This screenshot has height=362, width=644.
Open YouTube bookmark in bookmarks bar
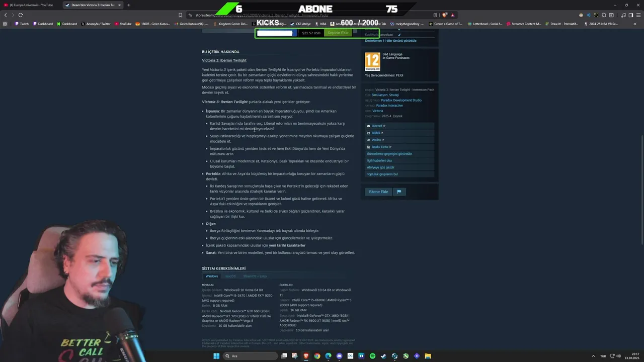123,24
